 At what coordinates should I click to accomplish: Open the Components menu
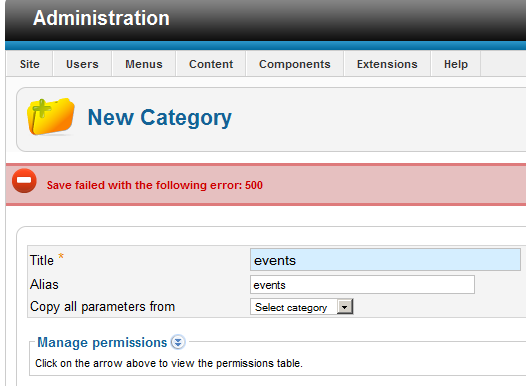(x=295, y=64)
